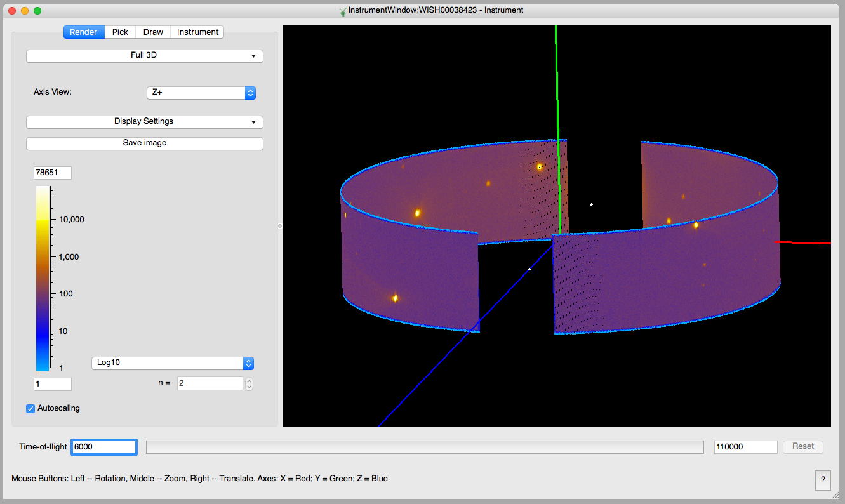Click the green zoom window button
This screenshot has width=845, height=504.
tap(37, 11)
